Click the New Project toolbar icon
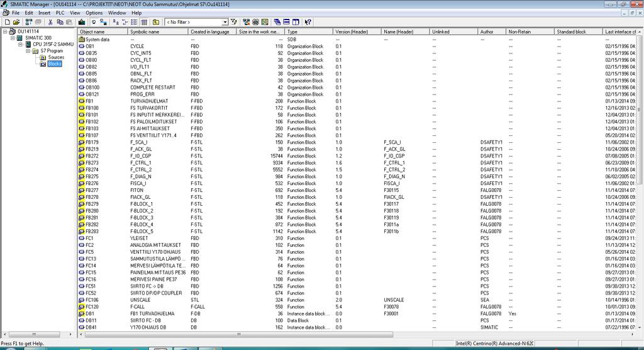The image size is (644, 350). pos(7,22)
